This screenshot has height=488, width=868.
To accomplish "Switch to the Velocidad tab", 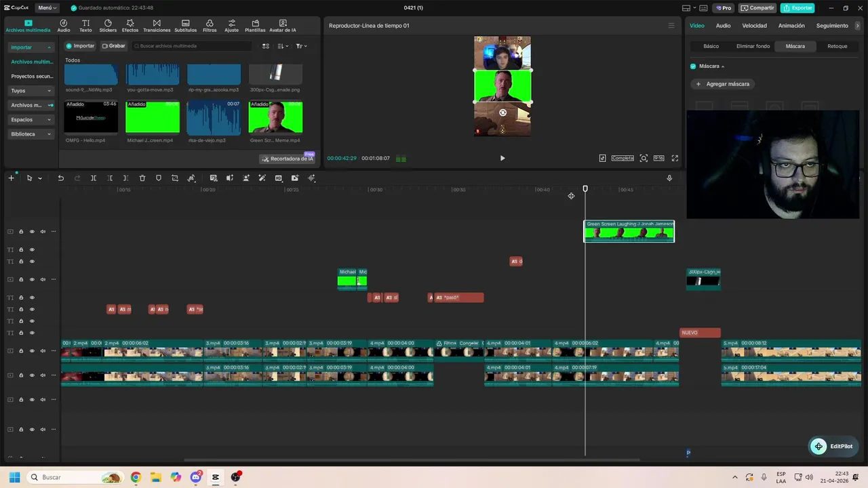I will coord(754,26).
